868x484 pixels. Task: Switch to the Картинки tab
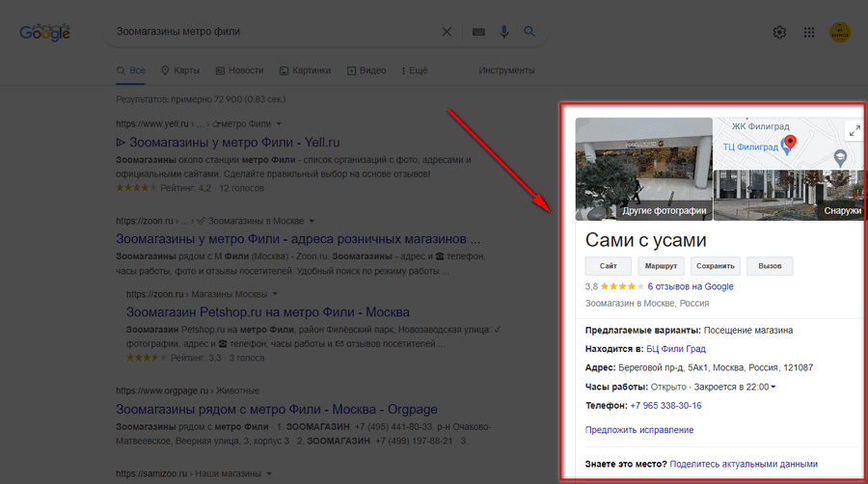pos(305,70)
